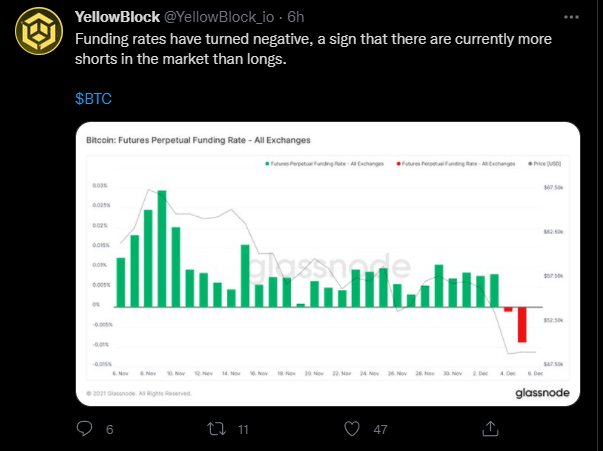The height and width of the screenshot is (451, 603).
Task: Click the 6 replies count
Action: (110, 429)
